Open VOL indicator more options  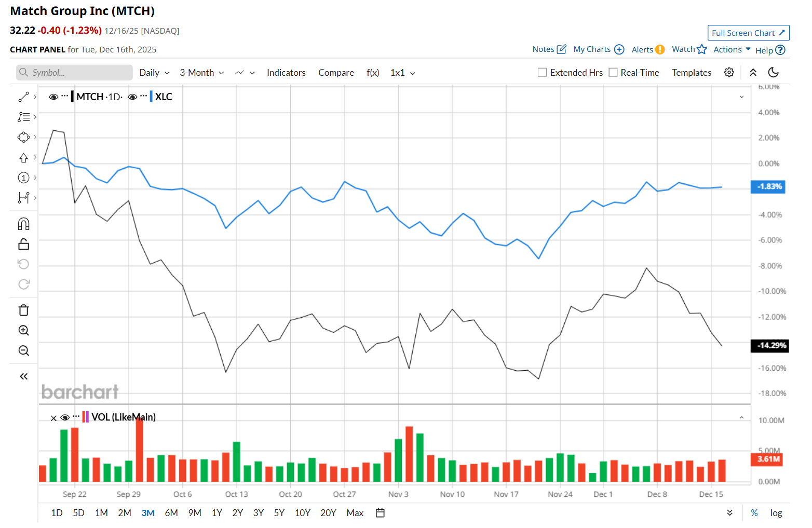click(x=76, y=417)
